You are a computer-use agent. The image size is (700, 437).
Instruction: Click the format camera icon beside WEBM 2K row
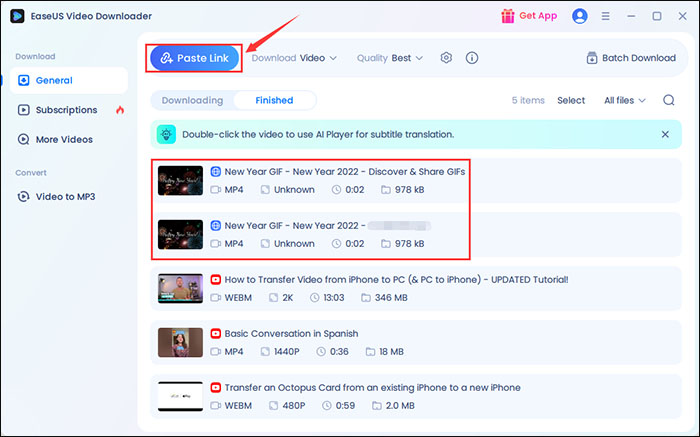point(216,298)
